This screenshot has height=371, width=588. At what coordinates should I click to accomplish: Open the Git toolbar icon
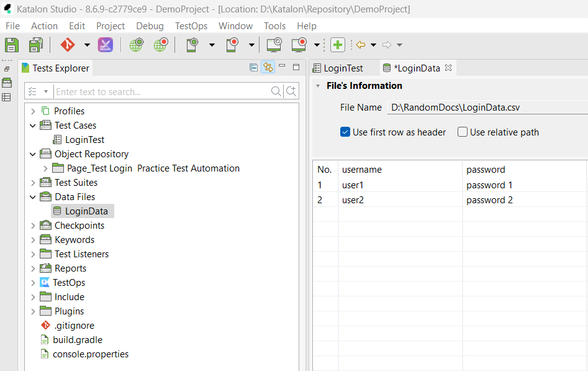[x=68, y=45]
